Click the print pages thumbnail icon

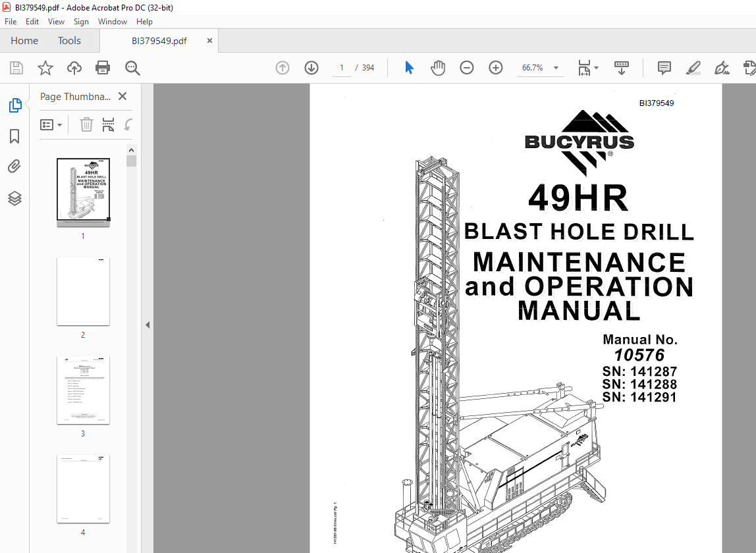point(109,125)
